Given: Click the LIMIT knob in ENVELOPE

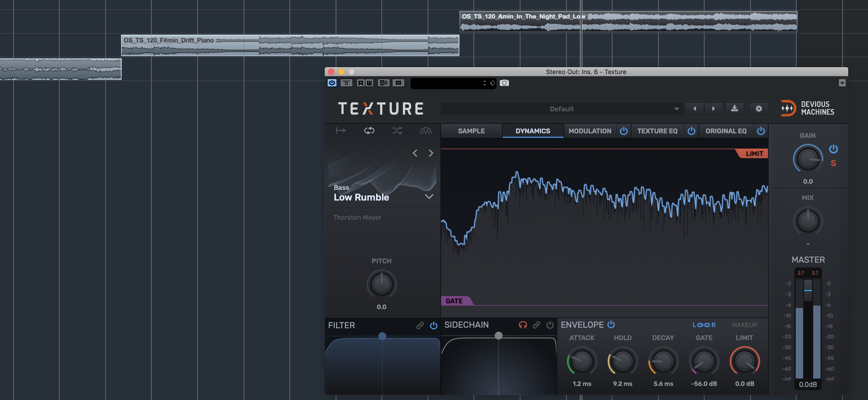Looking at the screenshot, I should click(744, 361).
